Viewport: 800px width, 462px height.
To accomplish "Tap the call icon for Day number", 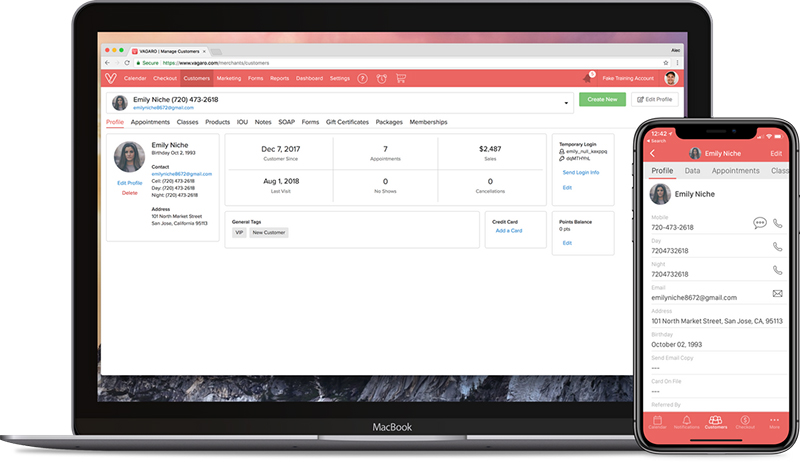I will (x=778, y=247).
